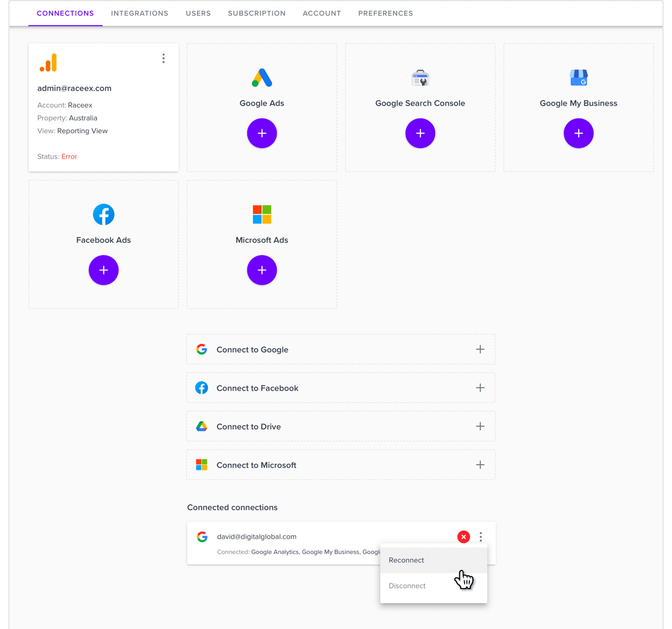Image resolution: width=672 pixels, height=629 pixels.
Task: Choose Reconnect from the context menu
Action: (434, 560)
